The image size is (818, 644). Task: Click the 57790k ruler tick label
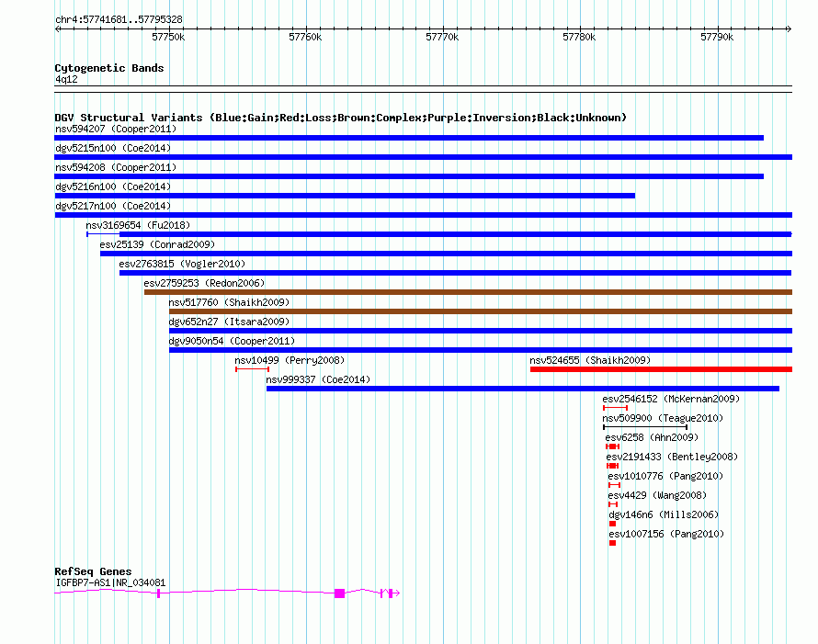pyautogui.click(x=717, y=37)
